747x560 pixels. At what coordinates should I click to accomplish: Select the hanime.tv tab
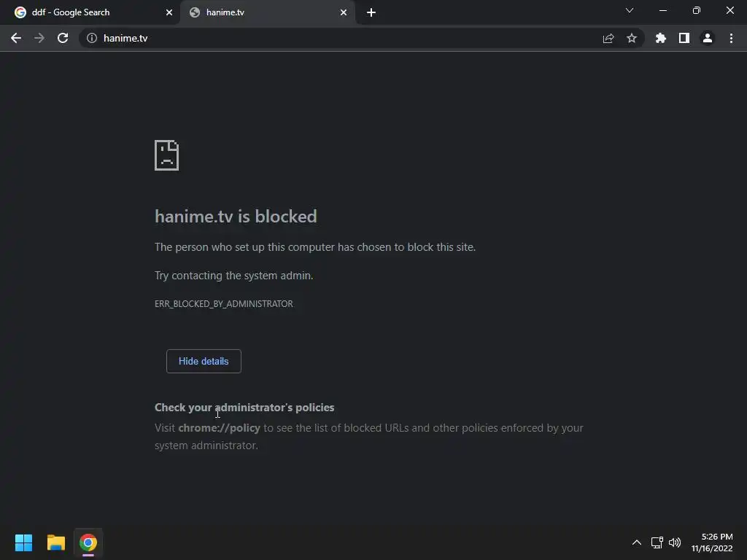coord(263,12)
